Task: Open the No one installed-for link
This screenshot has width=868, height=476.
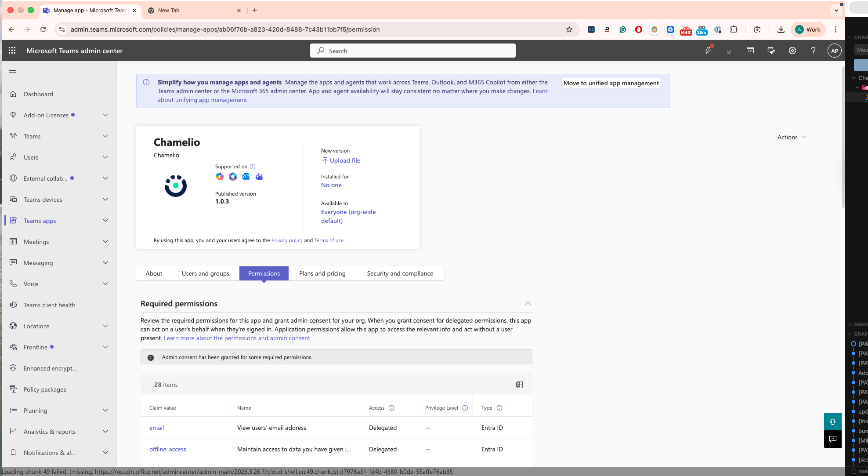Action: (331, 185)
